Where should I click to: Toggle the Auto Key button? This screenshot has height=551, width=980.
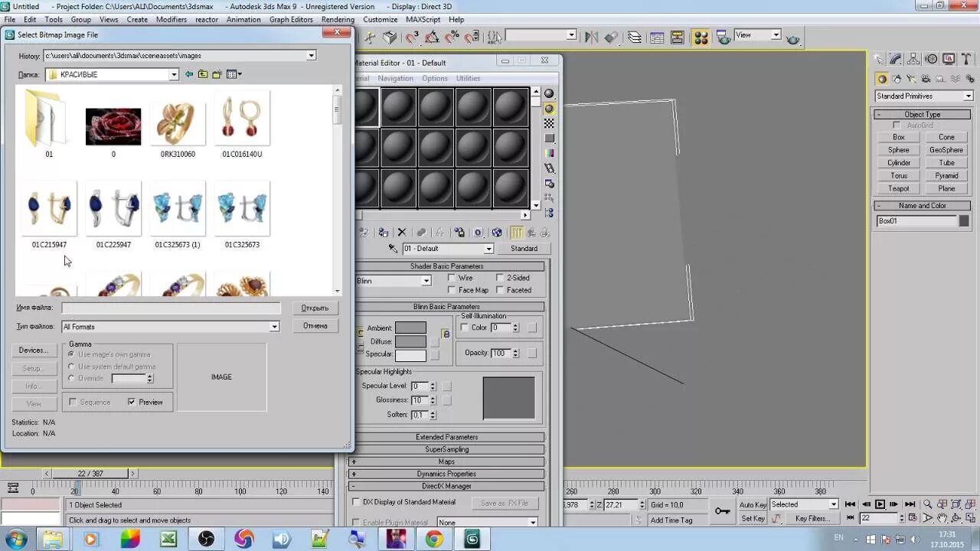[x=753, y=505]
